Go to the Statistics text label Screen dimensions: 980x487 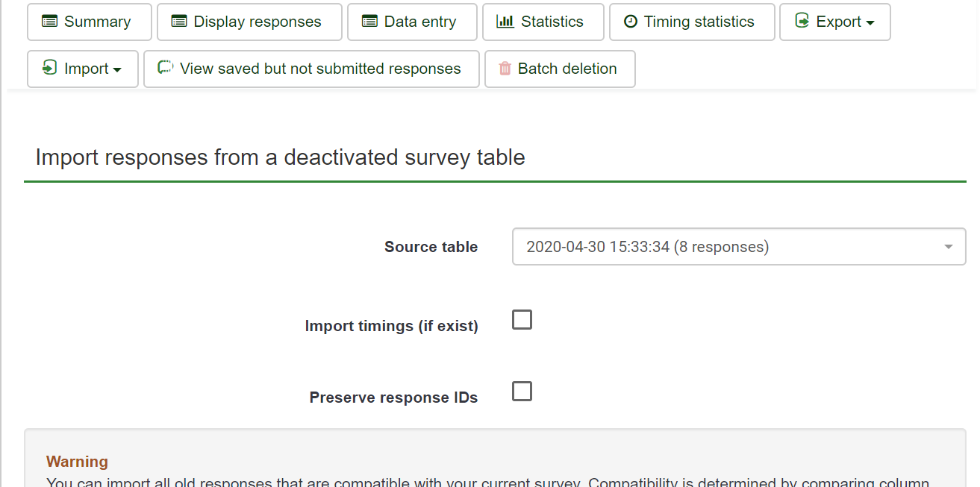[x=552, y=22]
